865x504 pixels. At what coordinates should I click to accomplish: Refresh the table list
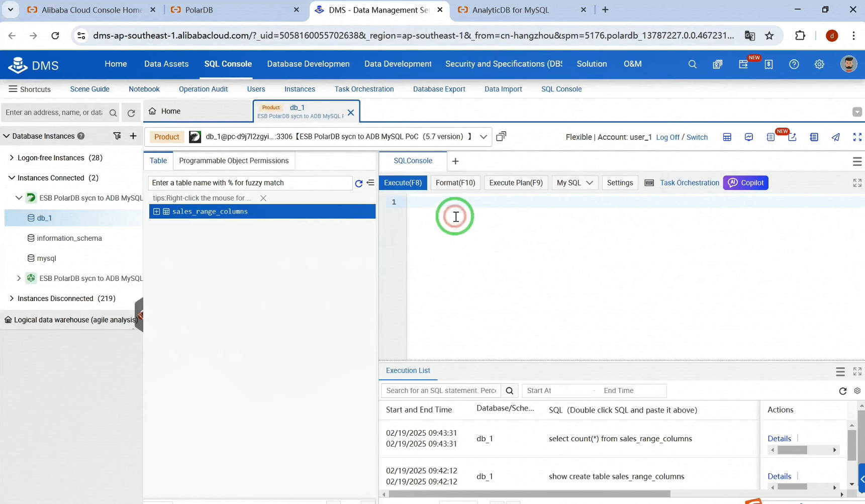point(359,183)
